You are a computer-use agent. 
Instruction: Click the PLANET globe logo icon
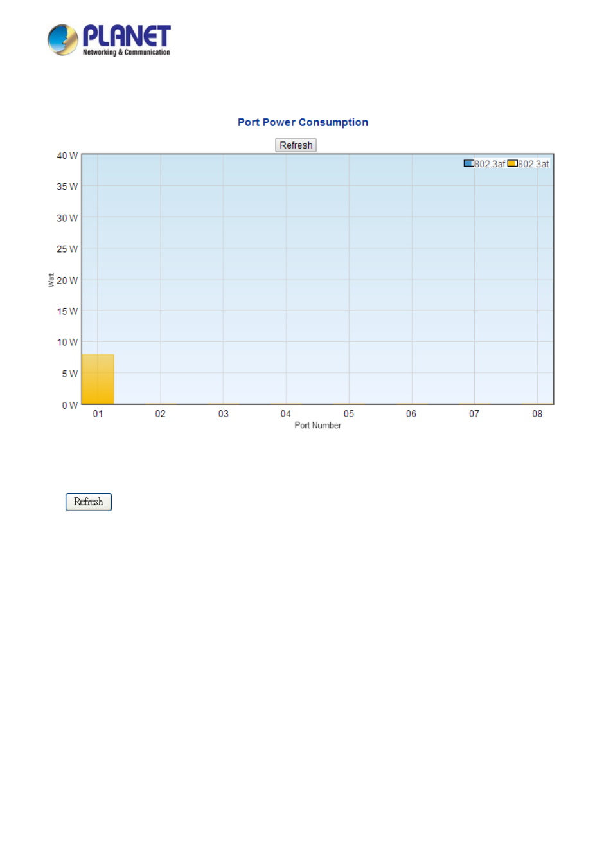pos(63,40)
